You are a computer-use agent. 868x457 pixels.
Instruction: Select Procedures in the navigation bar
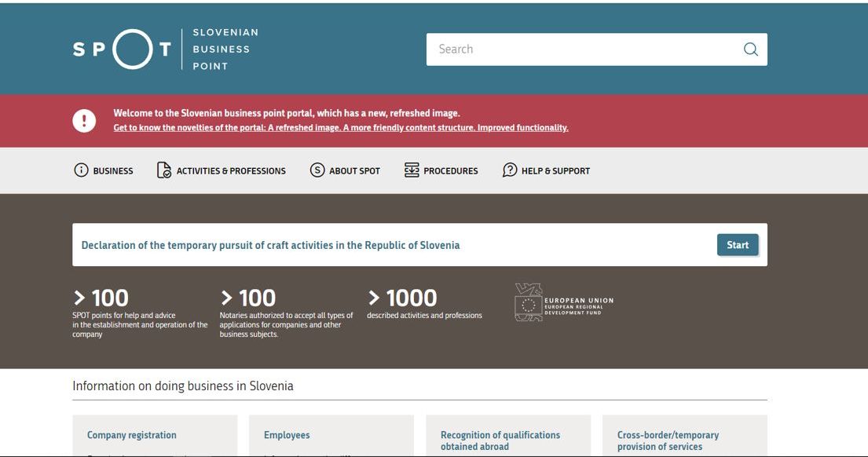[x=451, y=171]
